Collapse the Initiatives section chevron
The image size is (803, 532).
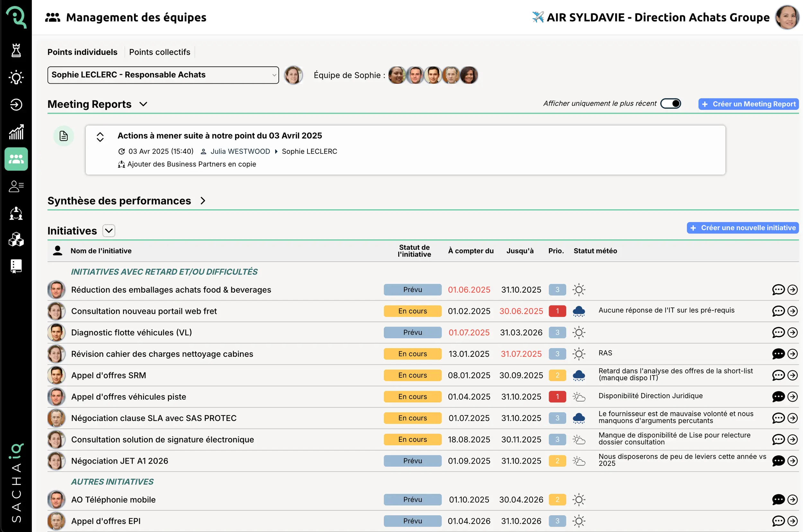coord(109,231)
